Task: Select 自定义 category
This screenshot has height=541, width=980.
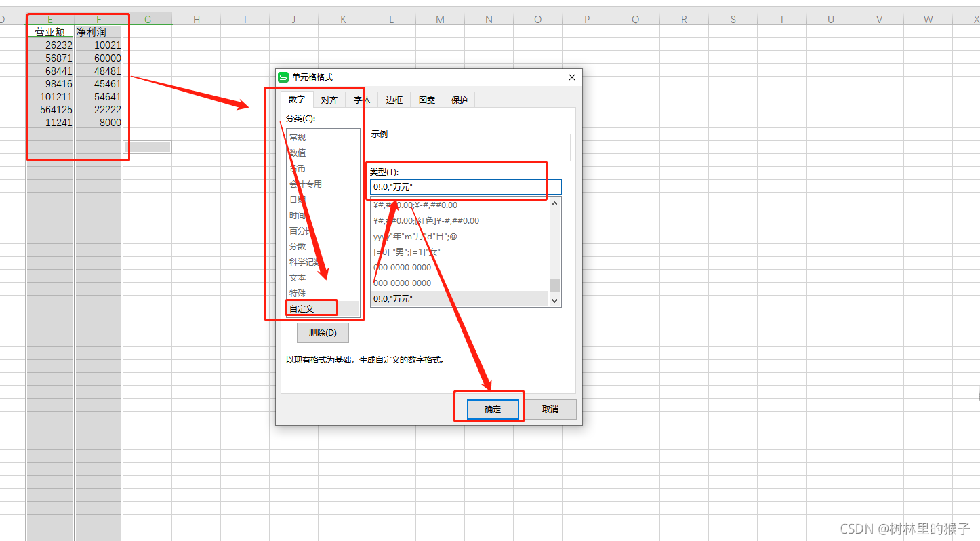Action: click(x=323, y=308)
